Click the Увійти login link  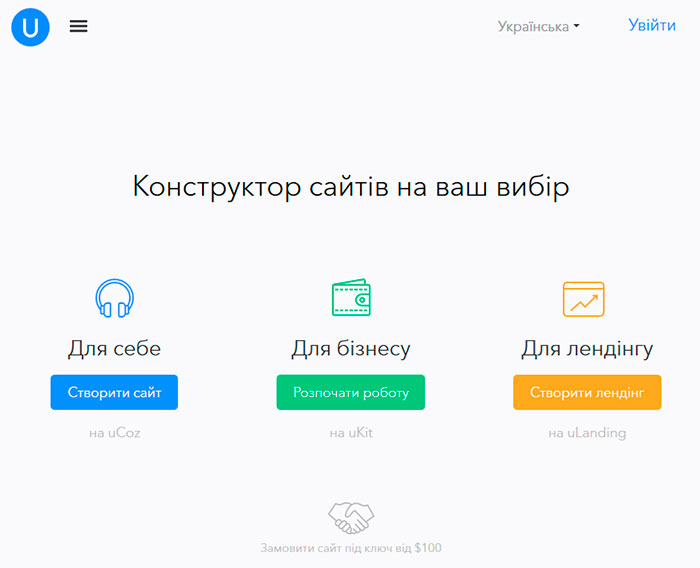click(x=652, y=25)
